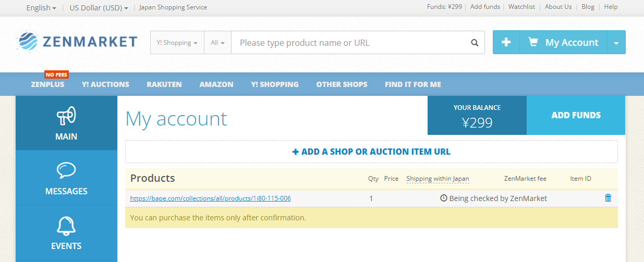This screenshot has width=644, height=262.
Task: Click the Price column header
Action: 391,179
